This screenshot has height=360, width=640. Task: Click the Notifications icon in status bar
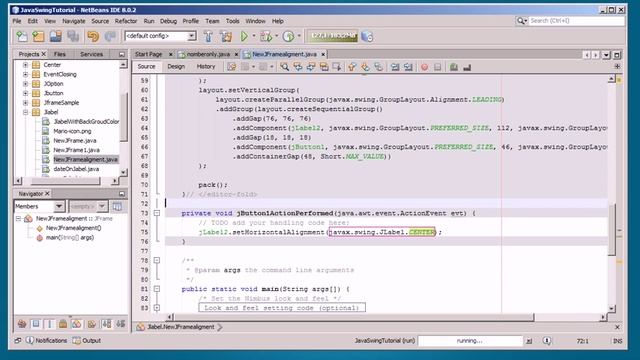coord(30,340)
